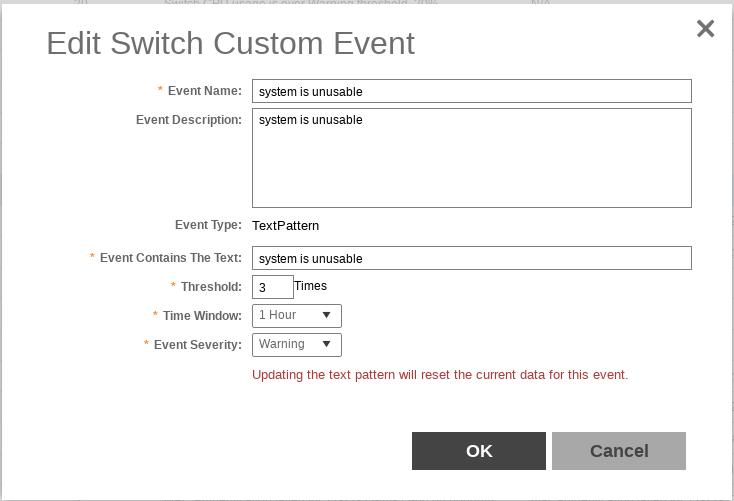The image size is (734, 501).
Task: Click the Event Name input field
Action: click(x=471, y=91)
